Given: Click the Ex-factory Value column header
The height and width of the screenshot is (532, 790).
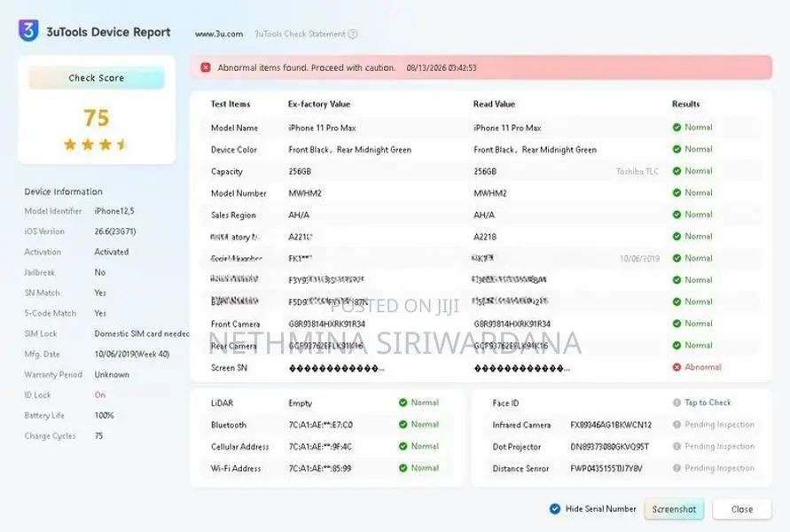Looking at the screenshot, I should tap(319, 104).
